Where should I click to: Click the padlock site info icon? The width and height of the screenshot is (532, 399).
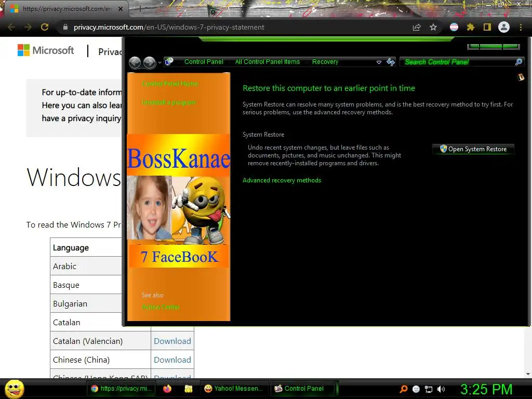coord(65,27)
